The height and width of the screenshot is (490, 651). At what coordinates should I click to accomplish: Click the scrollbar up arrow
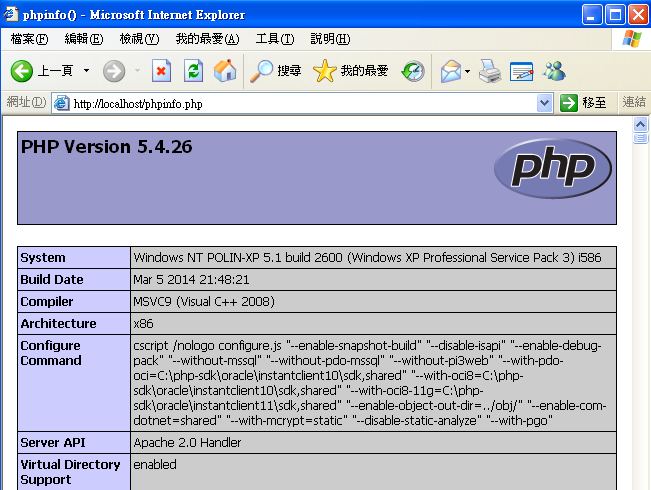click(640, 124)
